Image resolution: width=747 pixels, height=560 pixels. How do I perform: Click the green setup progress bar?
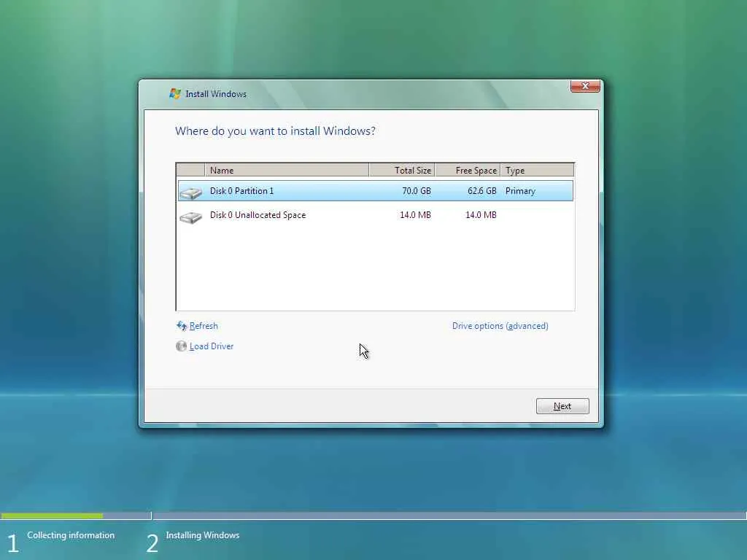pyautogui.click(x=52, y=516)
